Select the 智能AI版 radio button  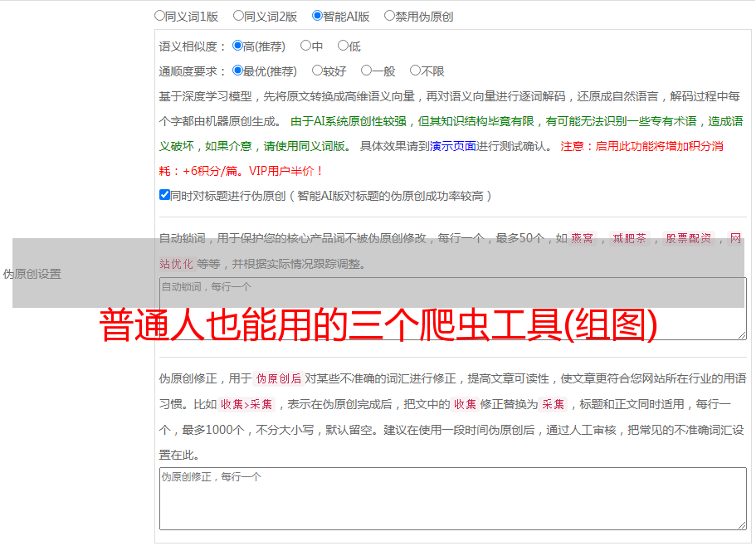[317, 16]
